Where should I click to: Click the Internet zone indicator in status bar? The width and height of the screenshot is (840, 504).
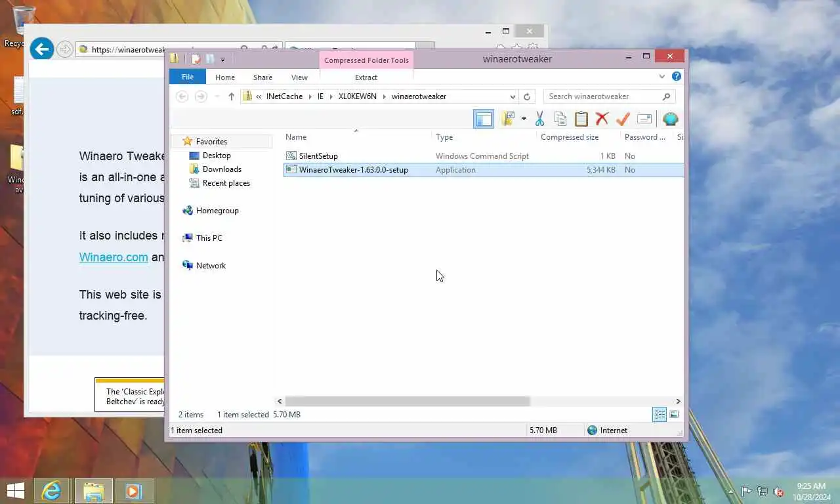607,430
